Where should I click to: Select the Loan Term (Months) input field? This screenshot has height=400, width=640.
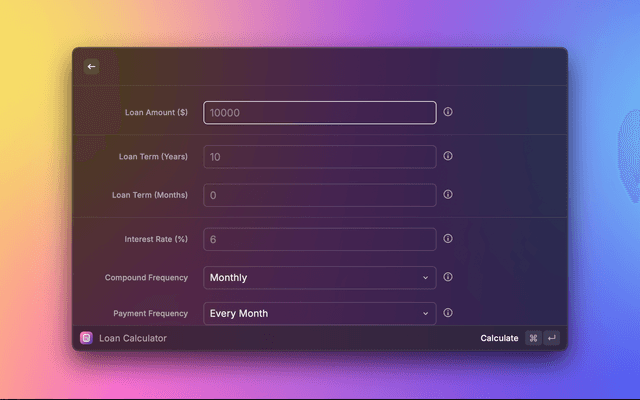click(319, 195)
